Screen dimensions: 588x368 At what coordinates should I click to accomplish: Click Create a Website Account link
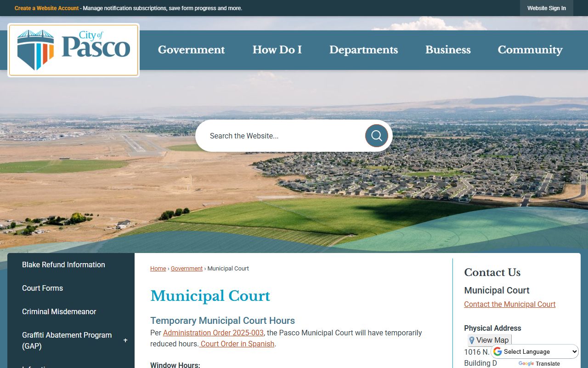tap(47, 8)
